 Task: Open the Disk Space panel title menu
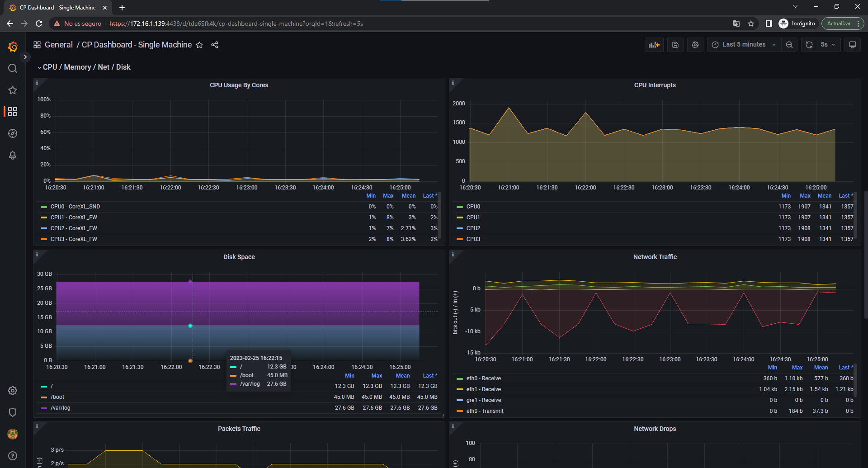click(x=239, y=257)
